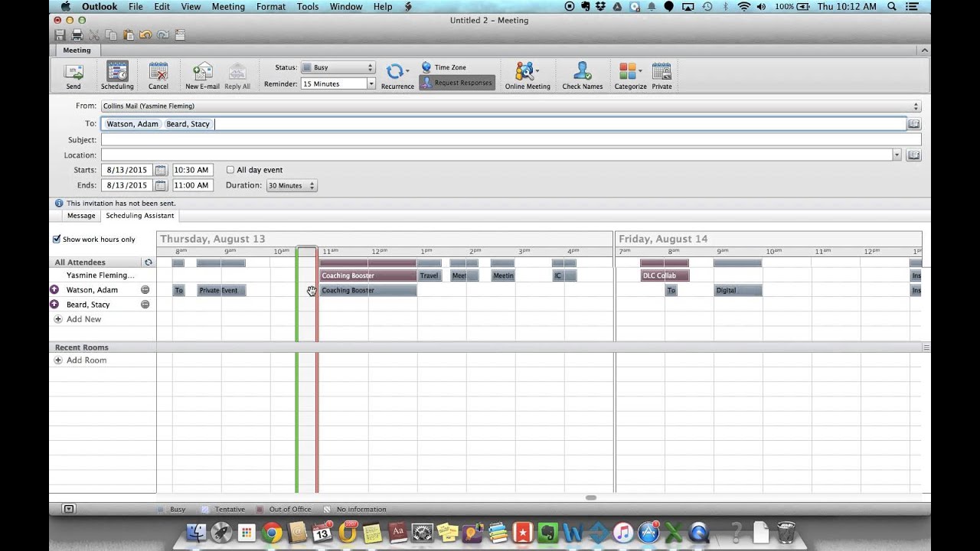
Task: Open the Time Zone option
Action: pos(443,67)
